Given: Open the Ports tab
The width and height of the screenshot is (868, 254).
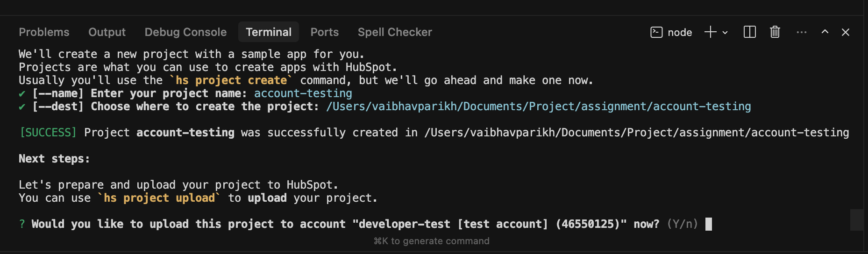Looking at the screenshot, I should 325,32.
